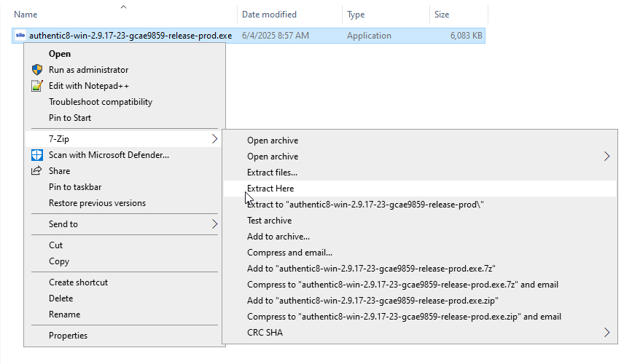632x364 pixels.
Task: Click the Microsoft Defender shield icon
Action: (37, 155)
